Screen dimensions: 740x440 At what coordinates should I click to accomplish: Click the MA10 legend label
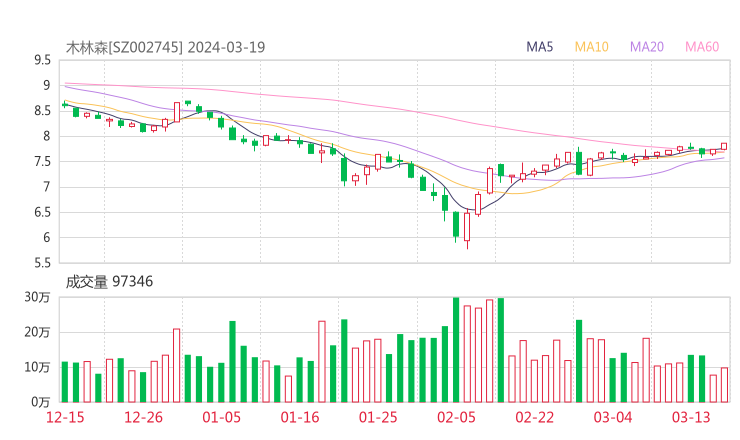591,47
